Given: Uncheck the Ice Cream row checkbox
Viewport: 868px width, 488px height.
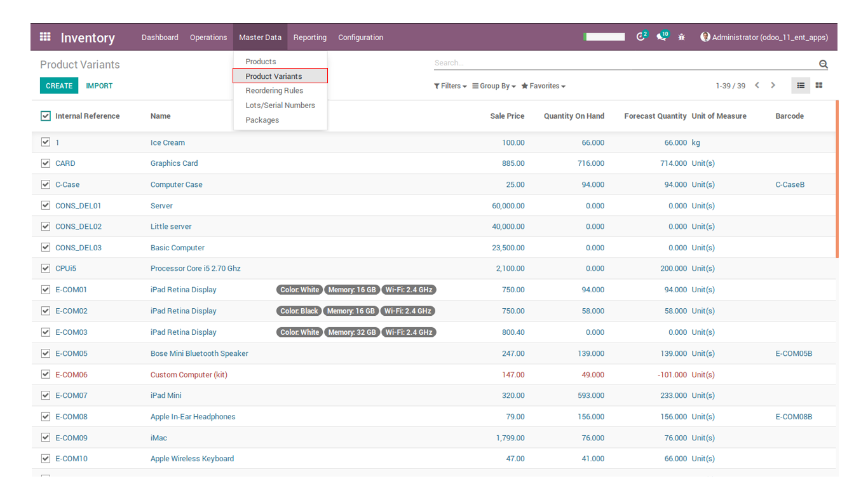Looking at the screenshot, I should (x=45, y=142).
